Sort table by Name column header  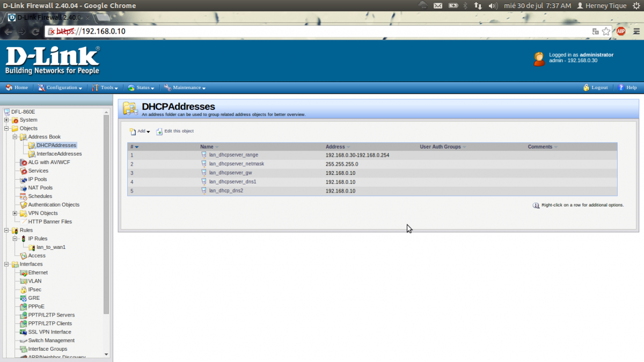click(x=209, y=146)
